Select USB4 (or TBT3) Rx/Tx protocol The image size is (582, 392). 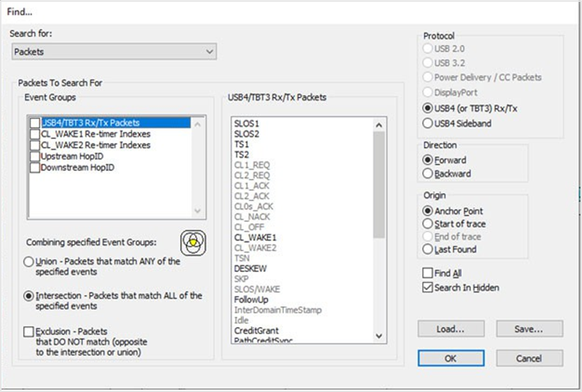tap(427, 108)
